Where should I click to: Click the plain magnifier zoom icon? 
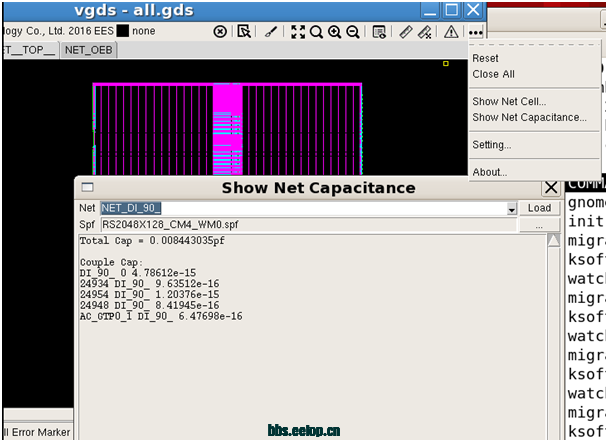coord(316,32)
